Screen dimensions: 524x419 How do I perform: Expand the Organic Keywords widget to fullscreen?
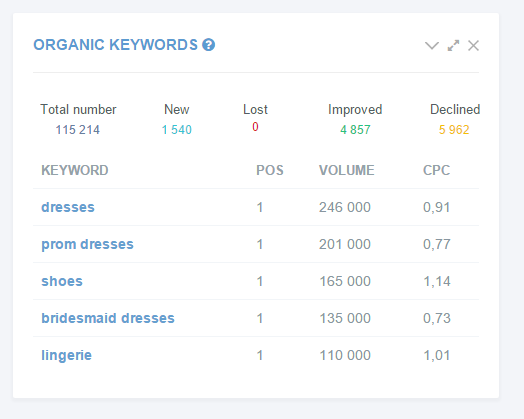453,45
